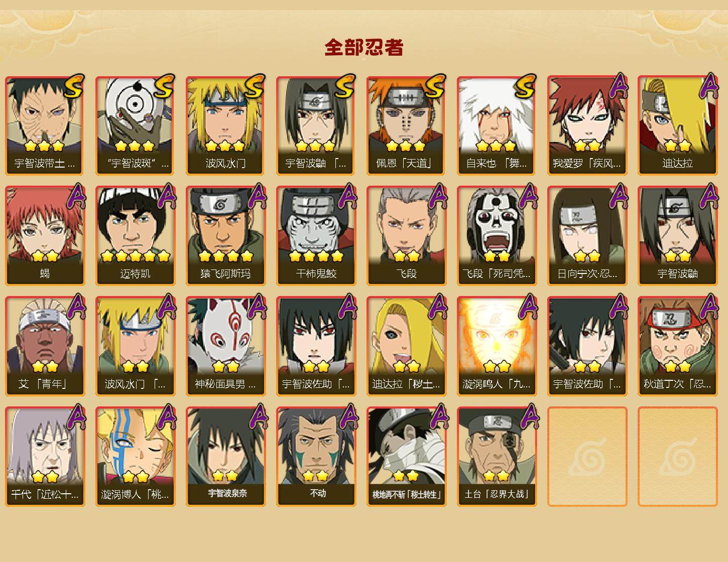This screenshot has height=562, width=728.
Task: Select the 艾「青年」ninja card
Action: point(45,346)
